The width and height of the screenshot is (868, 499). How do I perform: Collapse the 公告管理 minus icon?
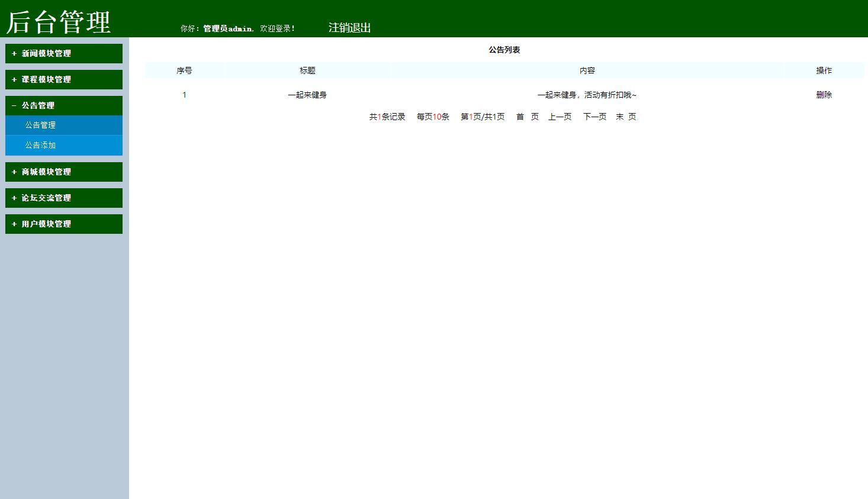[x=14, y=105]
